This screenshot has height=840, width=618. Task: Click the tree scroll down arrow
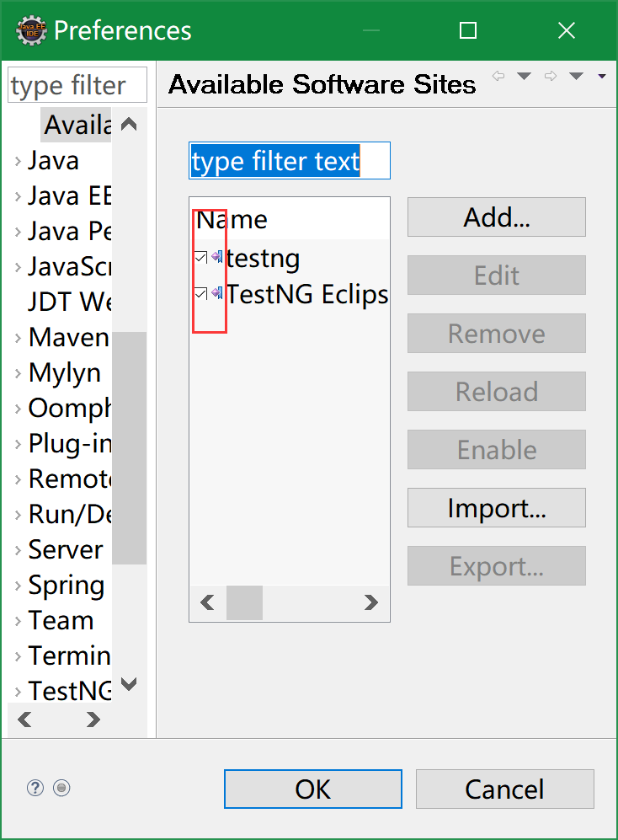tap(129, 684)
